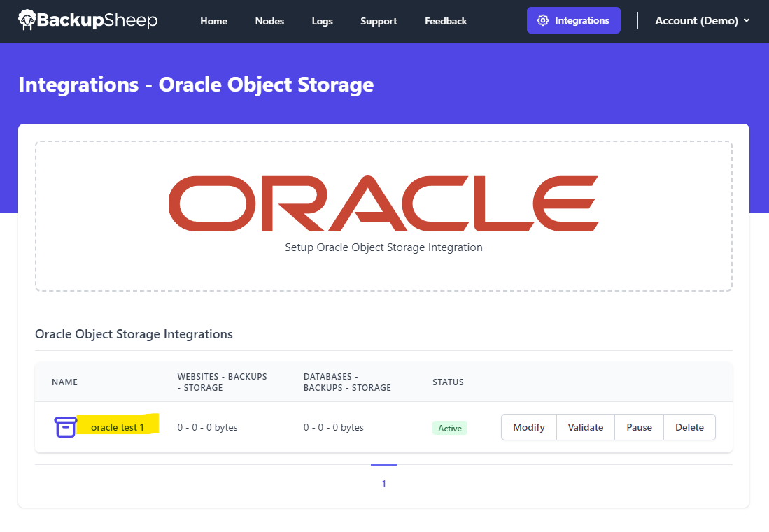
Task: Click the gear icon in Integrations button
Action: coord(542,20)
